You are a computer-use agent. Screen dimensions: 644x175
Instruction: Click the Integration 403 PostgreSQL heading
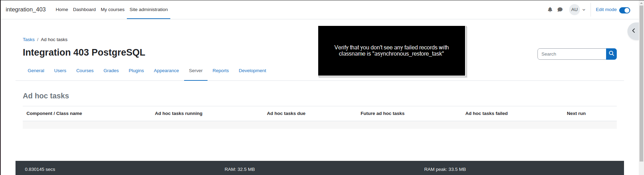(x=84, y=52)
